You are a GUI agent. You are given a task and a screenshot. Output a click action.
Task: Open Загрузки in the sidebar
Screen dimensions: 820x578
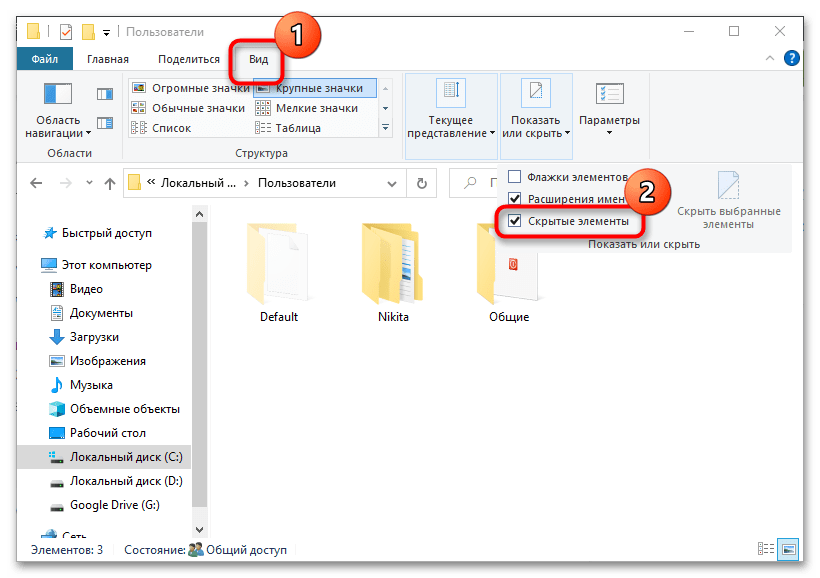coord(84,337)
